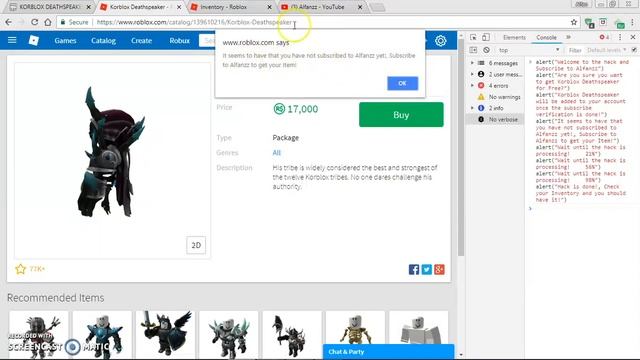
Task: Toggle the DevTools device toolbar icon
Action: [x=486, y=37]
